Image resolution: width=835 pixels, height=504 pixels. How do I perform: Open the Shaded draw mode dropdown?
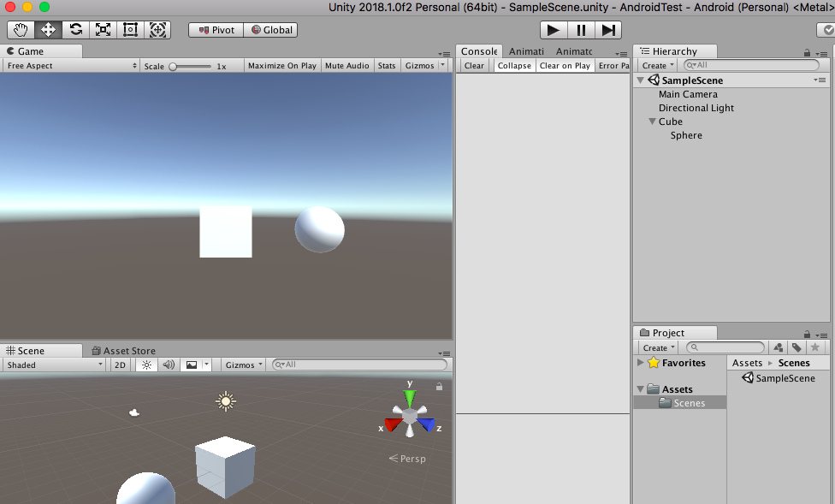[x=54, y=365]
